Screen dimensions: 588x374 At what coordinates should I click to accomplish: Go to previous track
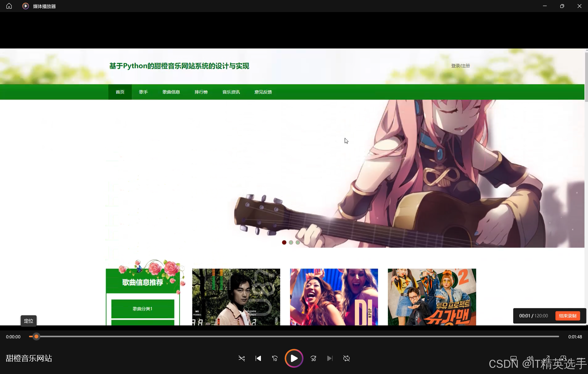(258, 358)
